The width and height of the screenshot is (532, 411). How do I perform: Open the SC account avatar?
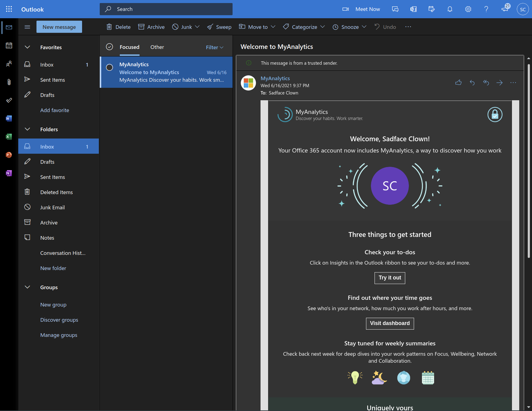(x=523, y=9)
